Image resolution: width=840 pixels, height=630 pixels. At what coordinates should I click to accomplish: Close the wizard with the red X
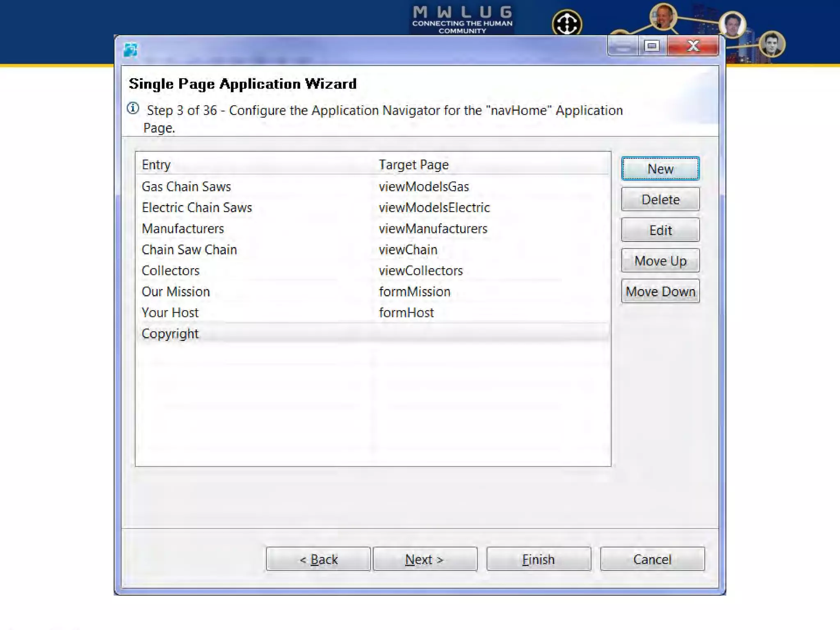pos(693,46)
